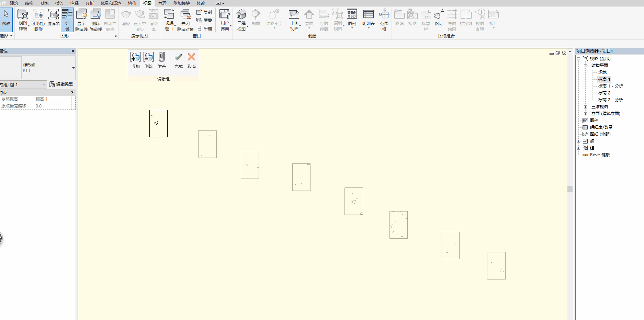644x320 pixels.
Task: Close the 属性 properties panel
Action: click(72, 51)
